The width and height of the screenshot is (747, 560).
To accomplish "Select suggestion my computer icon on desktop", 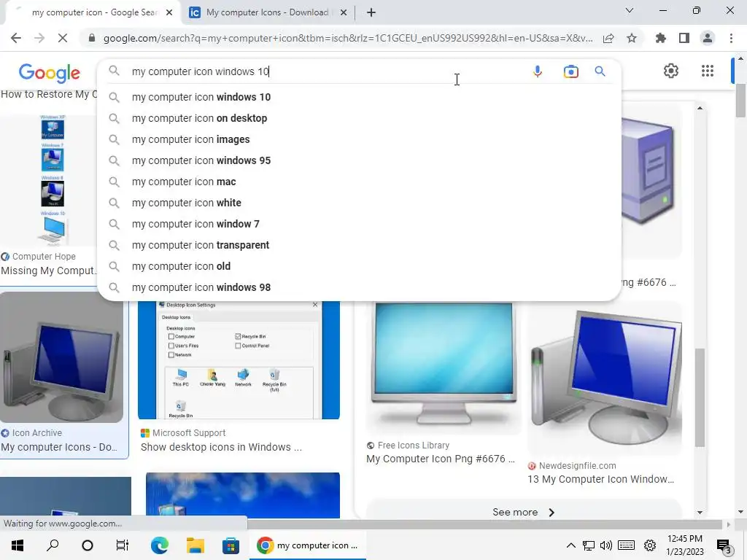I will [359, 118].
